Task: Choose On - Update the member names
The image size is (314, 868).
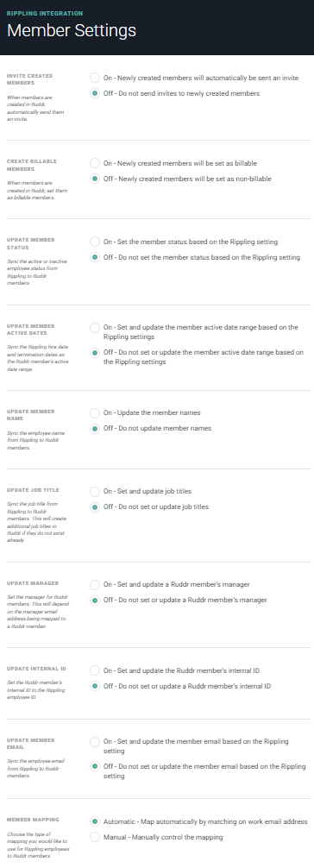Action: 95,412
